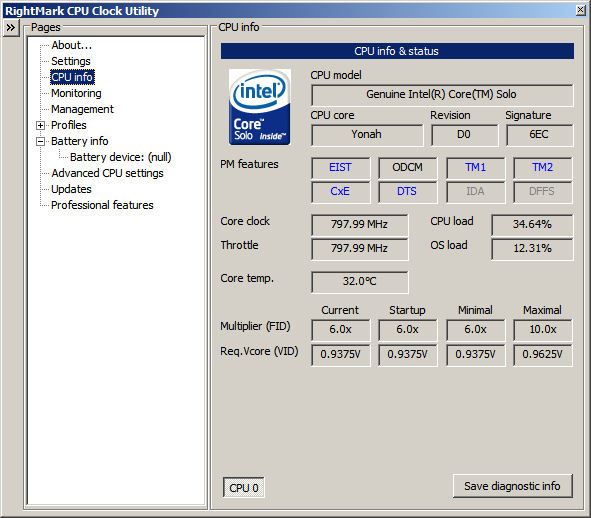The image size is (591, 518).
Task: Click the OS load 12.31% value
Action: [x=532, y=249]
